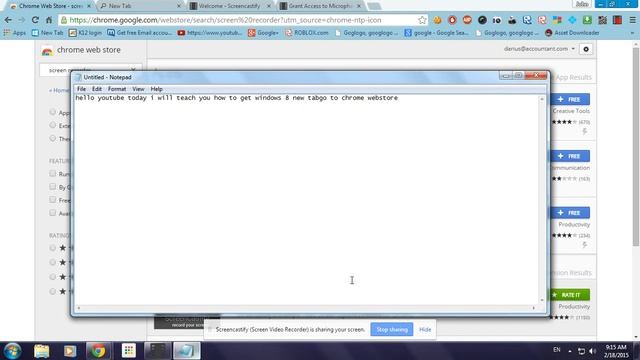Expand the account email dropdown
The width and height of the screenshot is (640, 360).
click(573, 49)
